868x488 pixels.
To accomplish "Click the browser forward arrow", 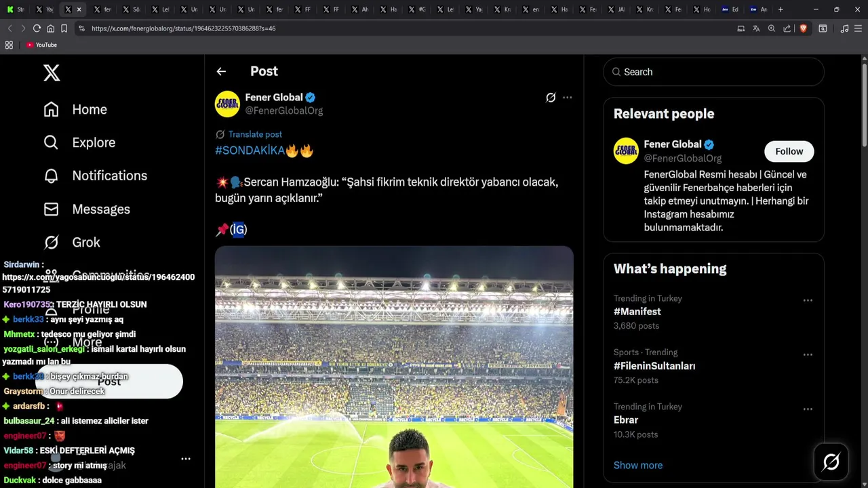I will coord(23,28).
